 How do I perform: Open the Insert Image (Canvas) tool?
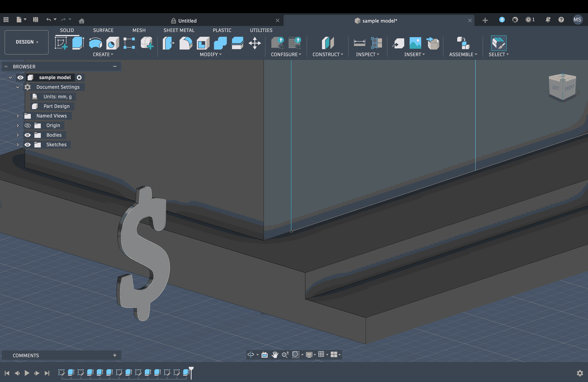coord(415,43)
